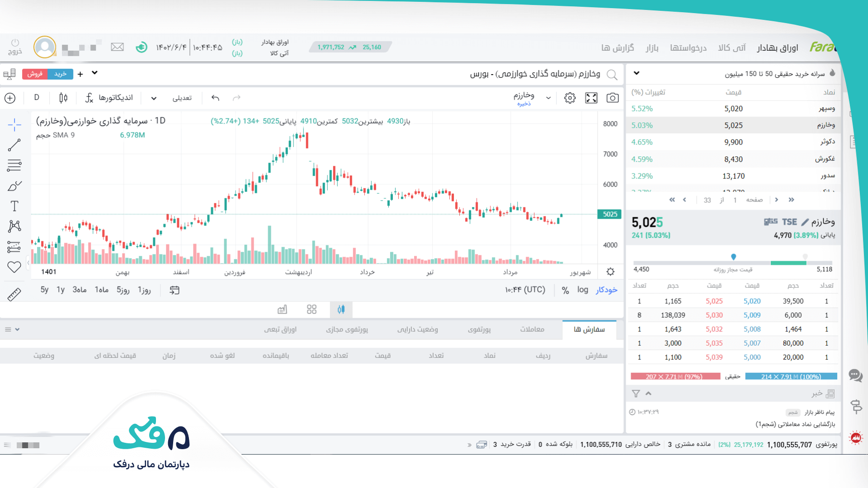Open the market menu in top navigation

652,47
